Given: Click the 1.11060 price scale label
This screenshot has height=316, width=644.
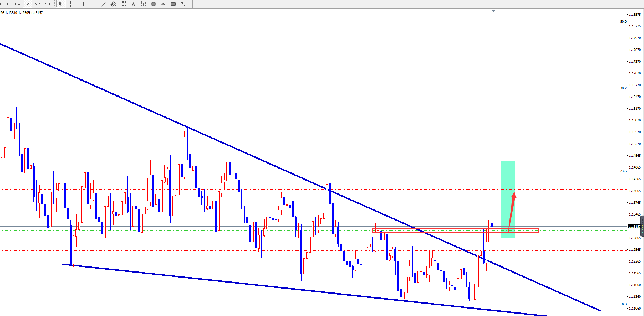Looking at the screenshot, I should coord(635,309).
